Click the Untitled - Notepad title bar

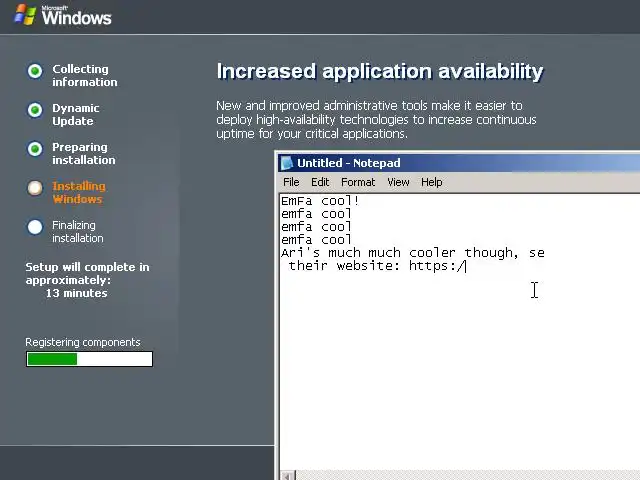click(x=459, y=163)
